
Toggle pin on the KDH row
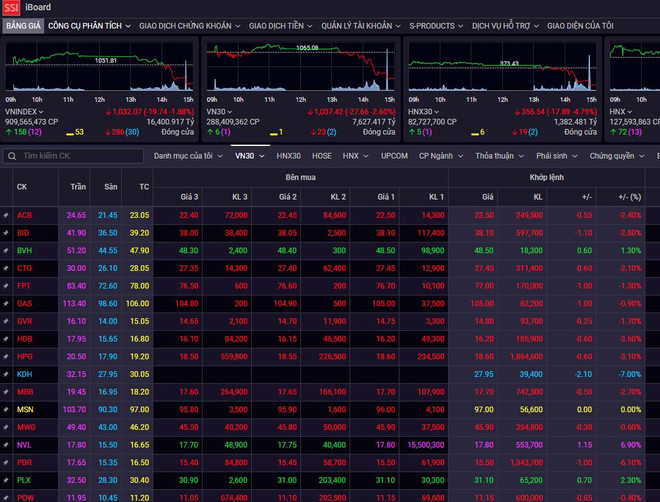(6, 374)
